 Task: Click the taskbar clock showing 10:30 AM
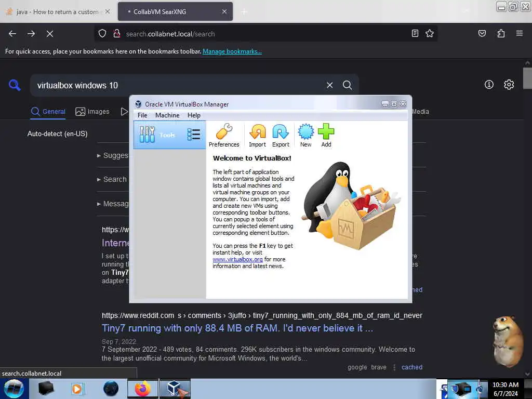pos(506,389)
